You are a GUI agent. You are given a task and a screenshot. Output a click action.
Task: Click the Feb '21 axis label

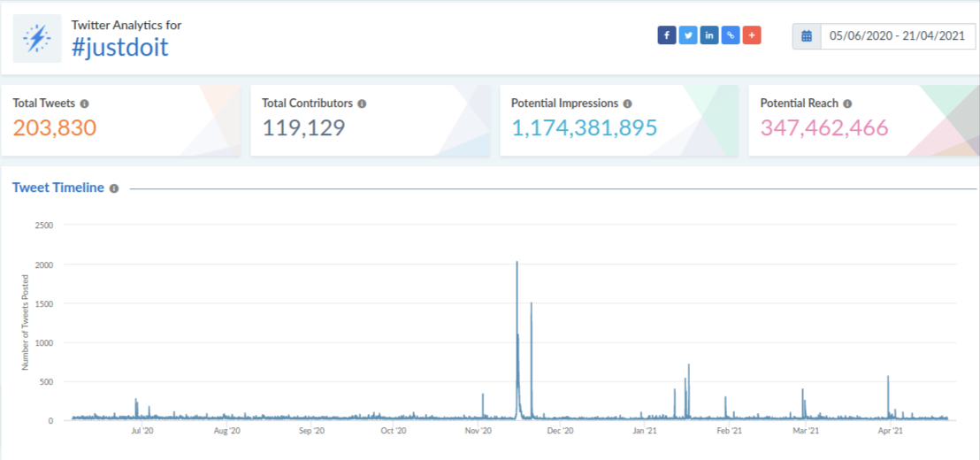728,431
